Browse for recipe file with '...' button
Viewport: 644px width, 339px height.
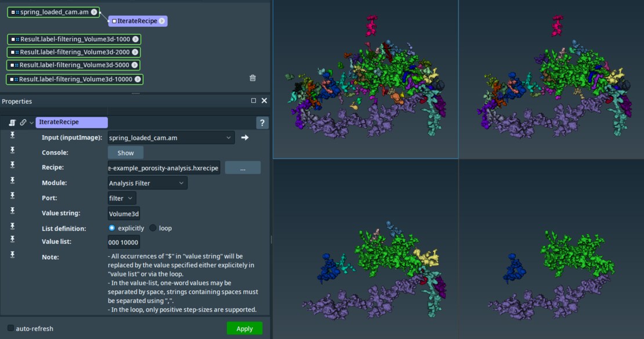click(x=243, y=168)
